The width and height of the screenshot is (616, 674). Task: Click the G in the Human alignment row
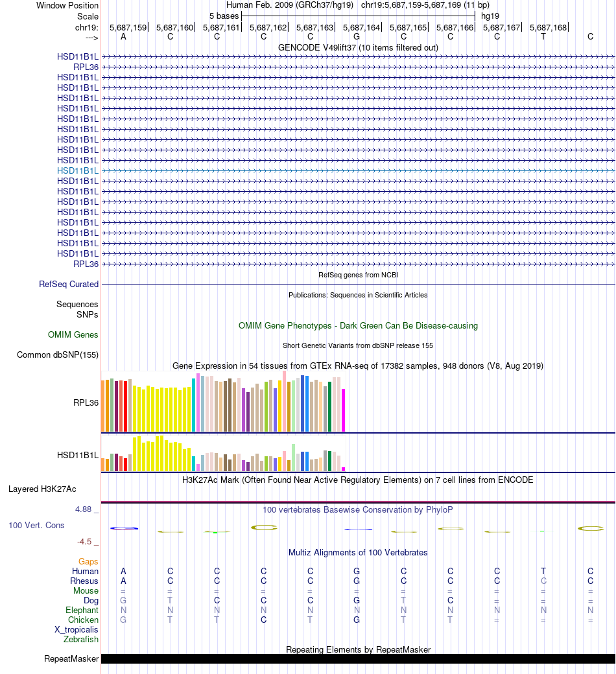click(357, 571)
